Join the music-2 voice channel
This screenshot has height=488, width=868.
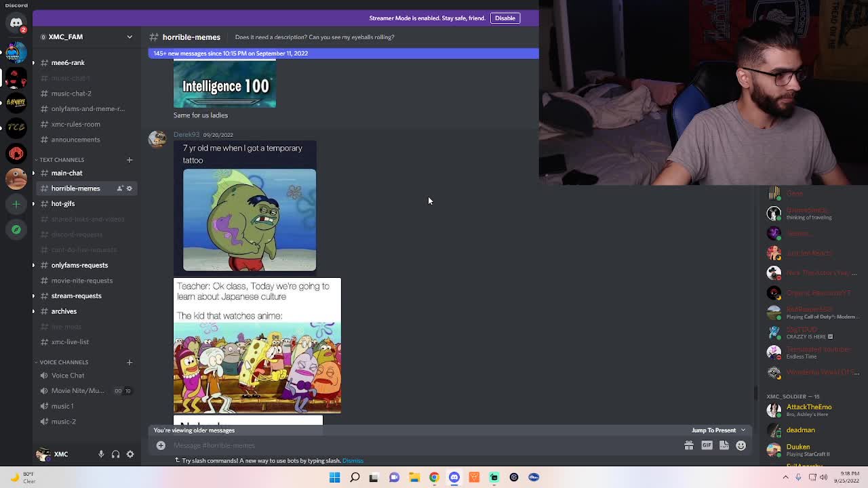click(87, 422)
